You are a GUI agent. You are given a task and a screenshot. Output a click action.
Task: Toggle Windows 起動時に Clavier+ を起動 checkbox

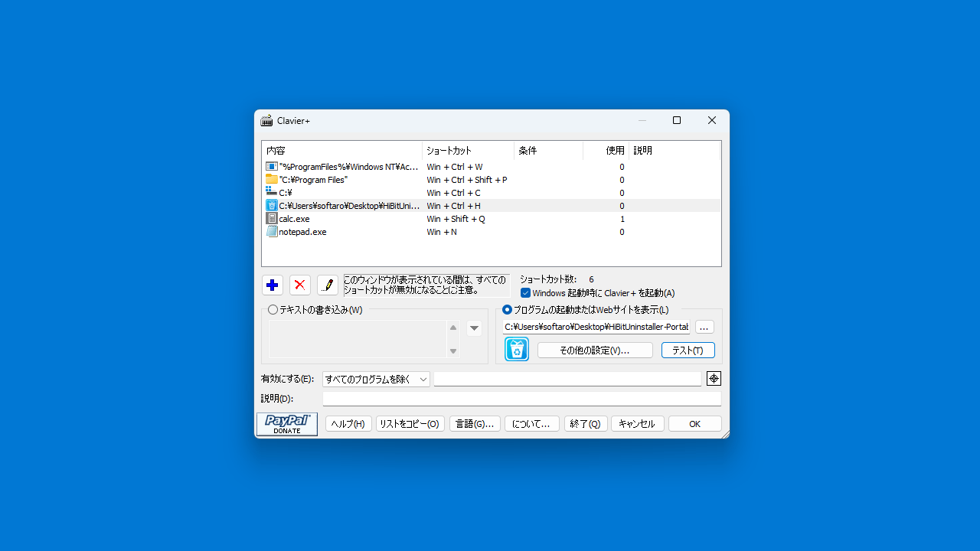[x=525, y=293]
